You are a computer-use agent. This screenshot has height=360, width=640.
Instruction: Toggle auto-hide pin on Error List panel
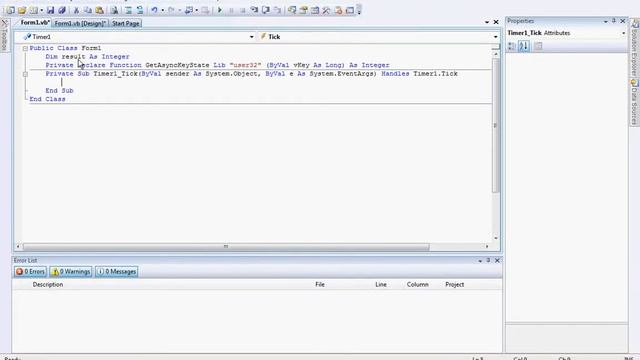click(488, 260)
